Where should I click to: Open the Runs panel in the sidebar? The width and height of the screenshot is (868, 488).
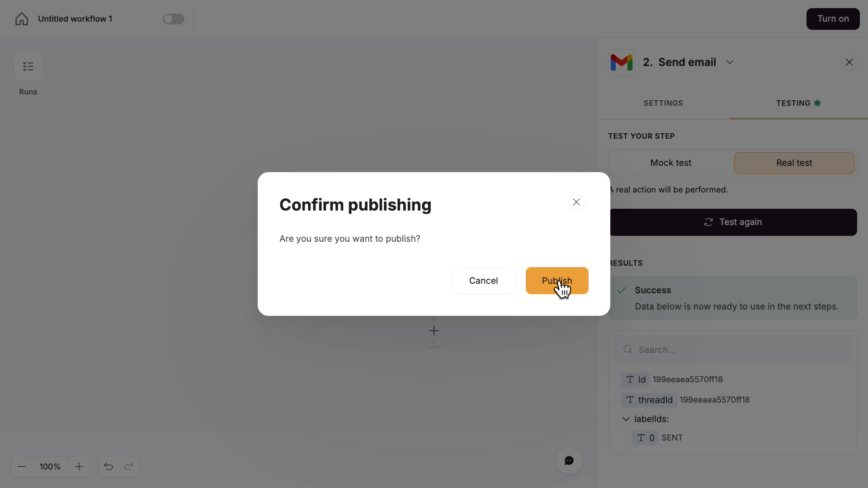click(28, 67)
